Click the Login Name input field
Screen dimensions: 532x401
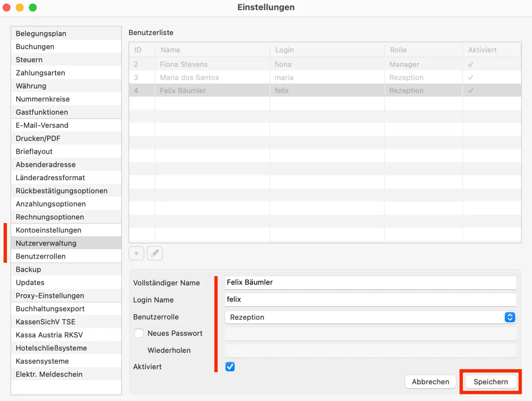pos(370,299)
